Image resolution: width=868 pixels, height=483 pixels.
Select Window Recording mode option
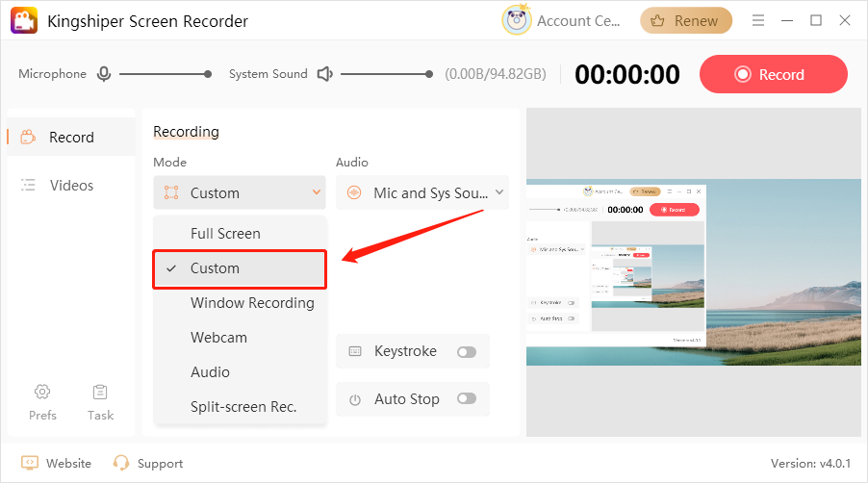click(240, 303)
